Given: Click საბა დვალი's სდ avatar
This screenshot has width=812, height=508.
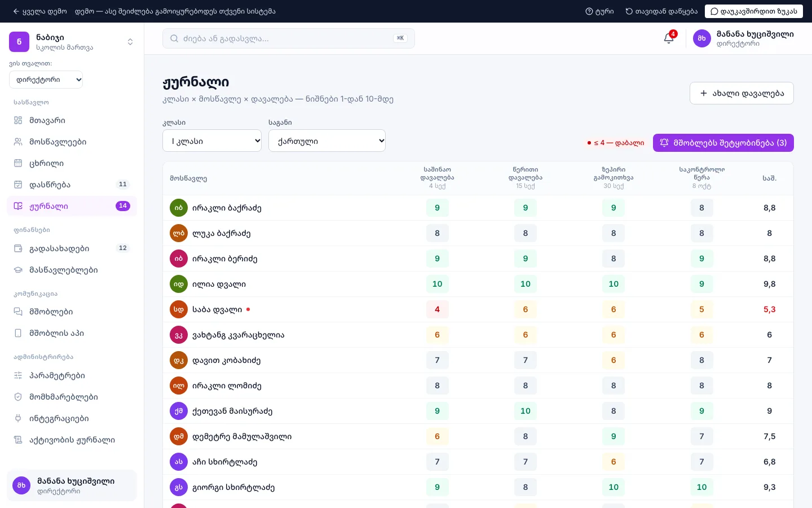Looking at the screenshot, I should tap(179, 309).
